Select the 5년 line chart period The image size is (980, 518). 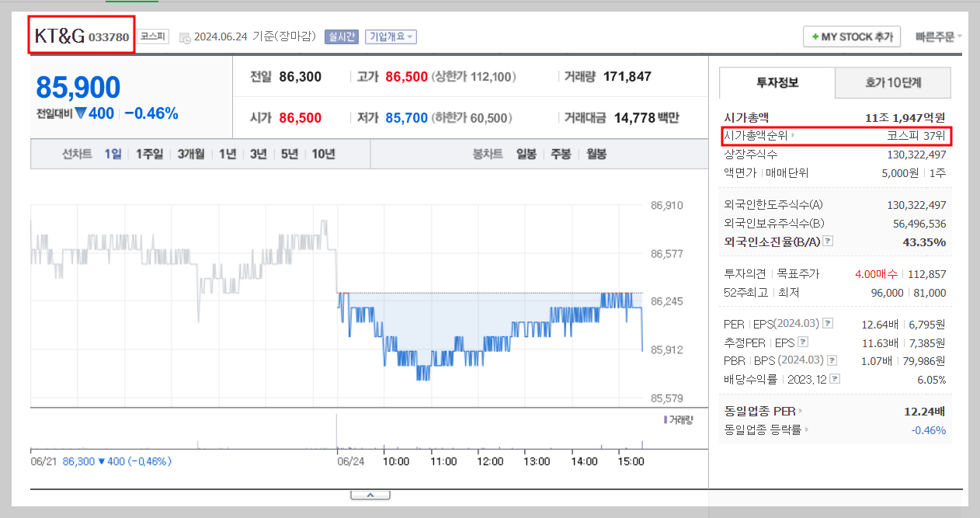click(x=289, y=154)
